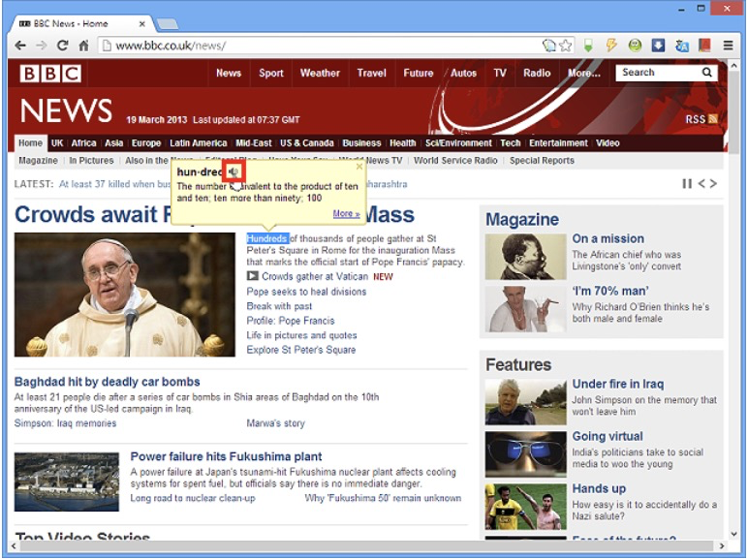Image resolution: width=748 pixels, height=560 pixels.
Task: Click the BBC logo
Action: (x=50, y=74)
